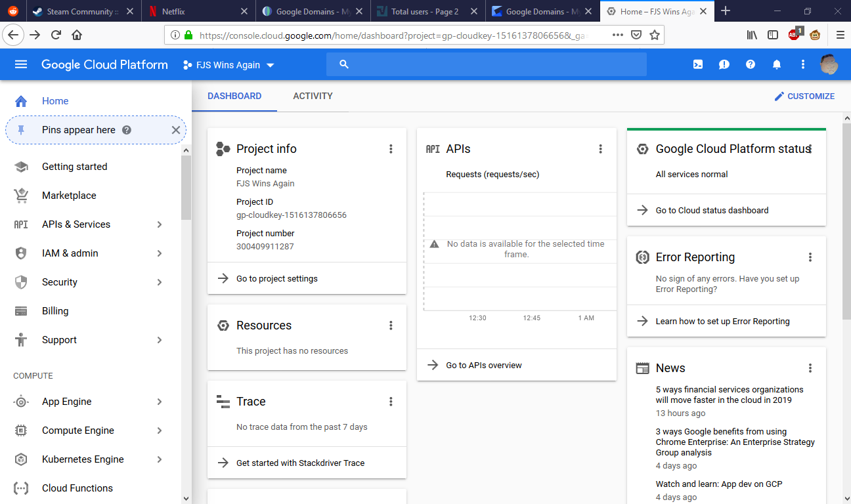Open the Firefox Library icon
This screenshot has height=504, width=851.
[752, 35]
